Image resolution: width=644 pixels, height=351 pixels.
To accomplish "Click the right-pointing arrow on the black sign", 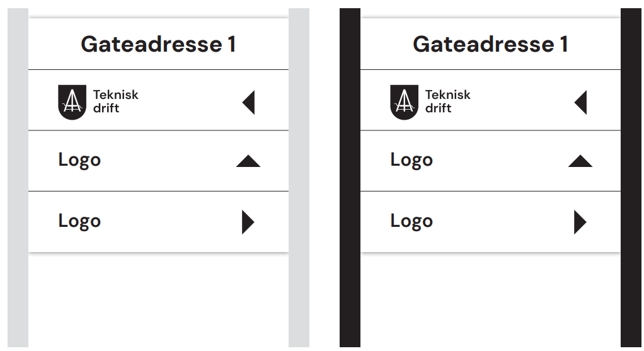I will pos(580,222).
